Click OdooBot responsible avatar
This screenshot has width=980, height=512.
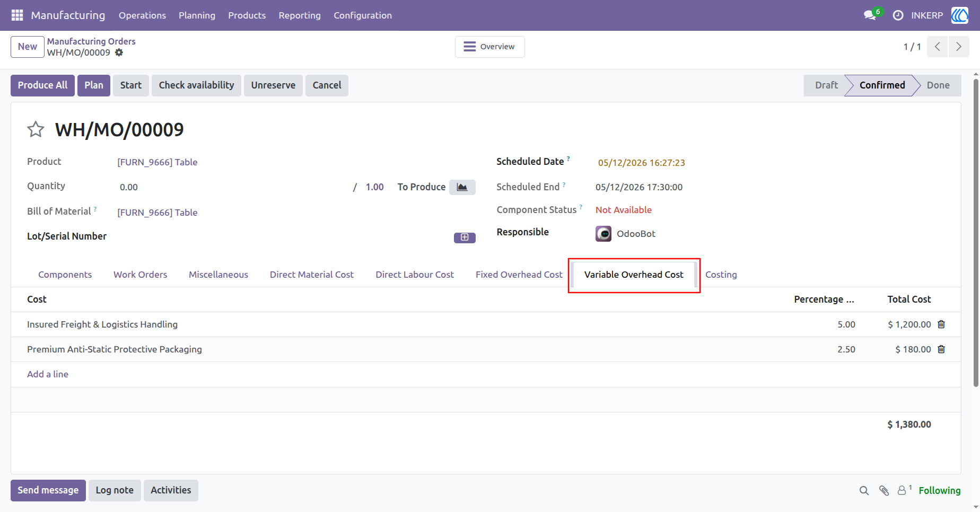tap(603, 234)
